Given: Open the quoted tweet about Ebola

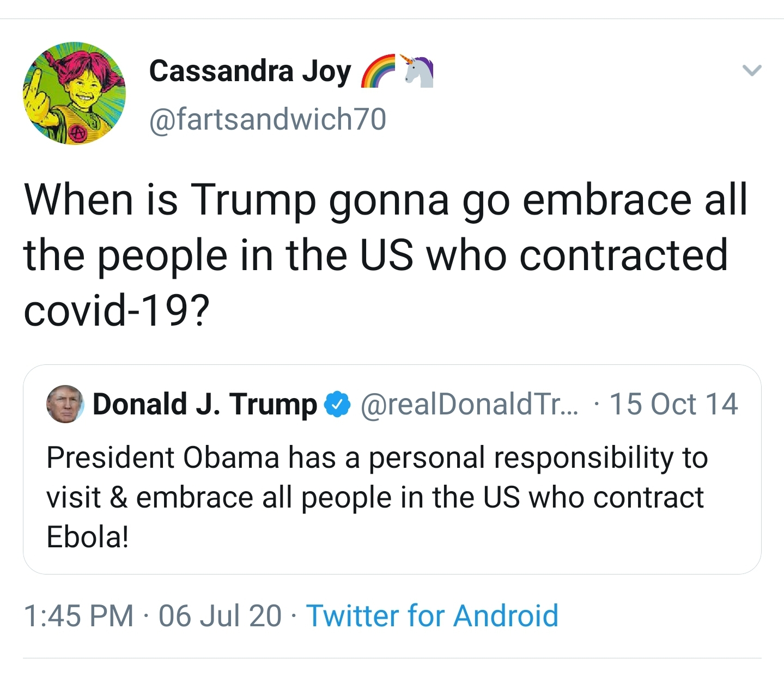Looking at the screenshot, I should (392, 469).
